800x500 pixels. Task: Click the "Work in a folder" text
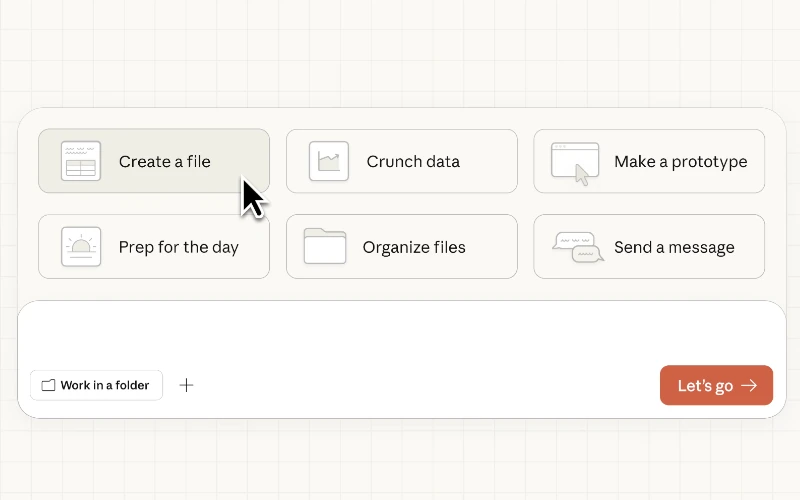[x=105, y=385]
